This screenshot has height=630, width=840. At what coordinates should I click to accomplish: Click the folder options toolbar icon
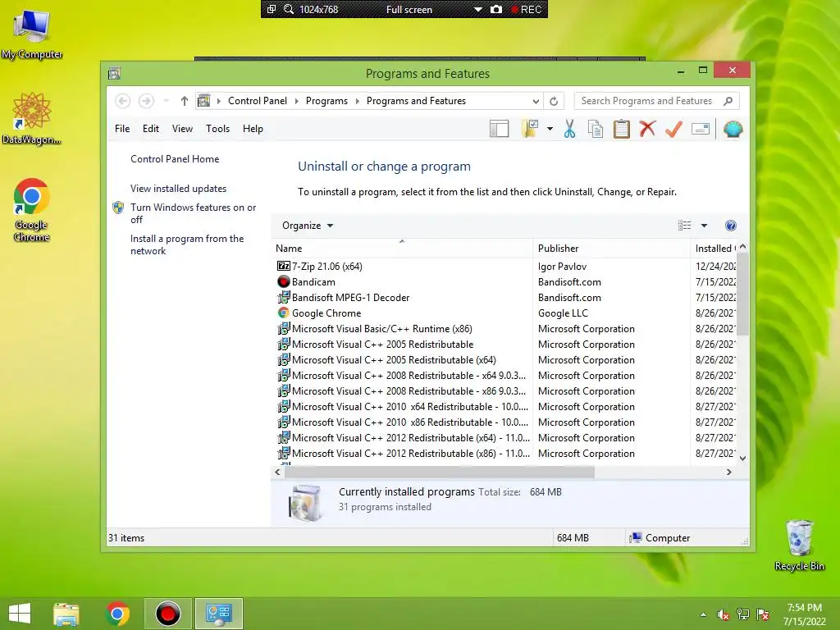(x=530, y=129)
